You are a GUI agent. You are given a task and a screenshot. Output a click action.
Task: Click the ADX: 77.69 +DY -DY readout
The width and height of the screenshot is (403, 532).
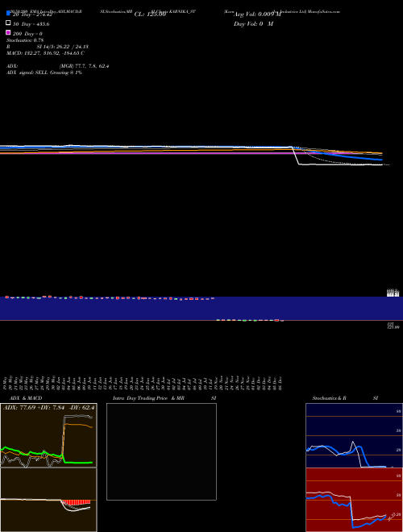pyautogui.click(x=48, y=407)
